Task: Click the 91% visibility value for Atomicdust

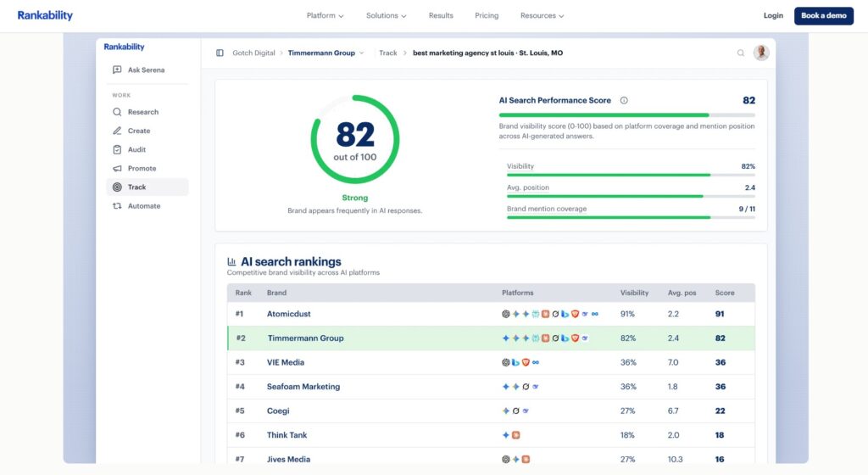Action: point(627,314)
